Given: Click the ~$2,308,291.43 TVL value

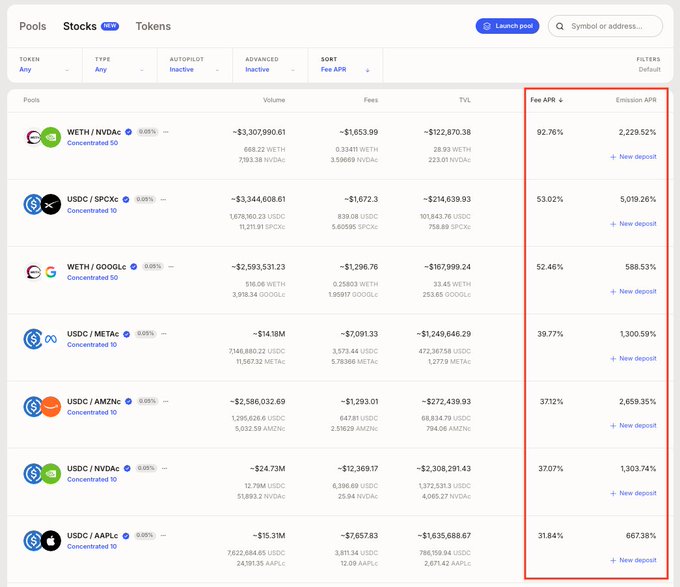Looking at the screenshot, I should tap(443, 469).
